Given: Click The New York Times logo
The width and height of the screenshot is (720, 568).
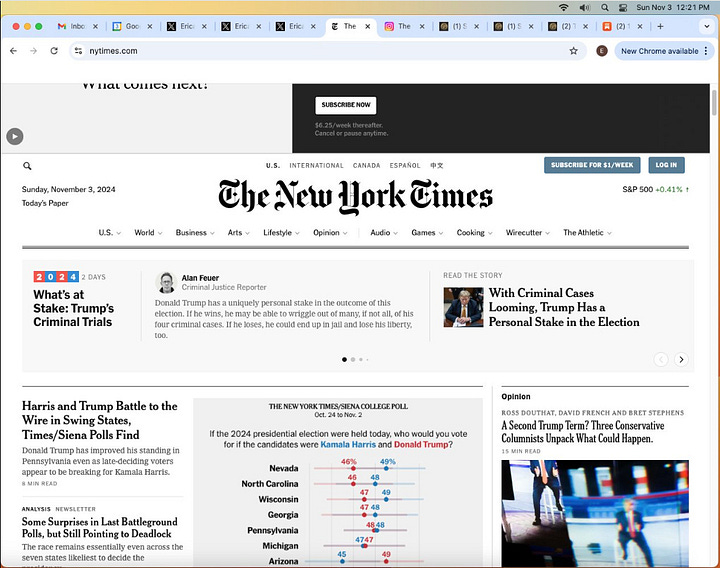Looking at the screenshot, I should click(355, 197).
